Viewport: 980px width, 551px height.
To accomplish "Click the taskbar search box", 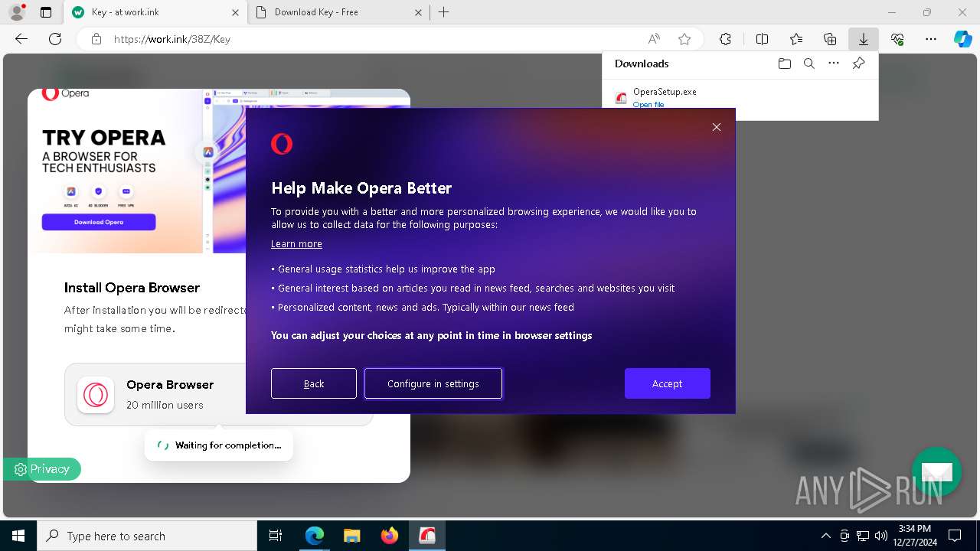I will coord(147,536).
